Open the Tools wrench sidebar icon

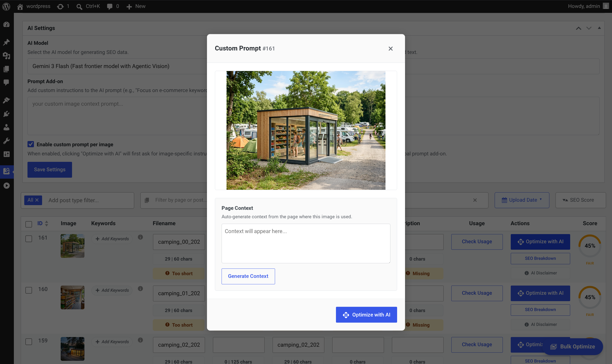pos(7,141)
